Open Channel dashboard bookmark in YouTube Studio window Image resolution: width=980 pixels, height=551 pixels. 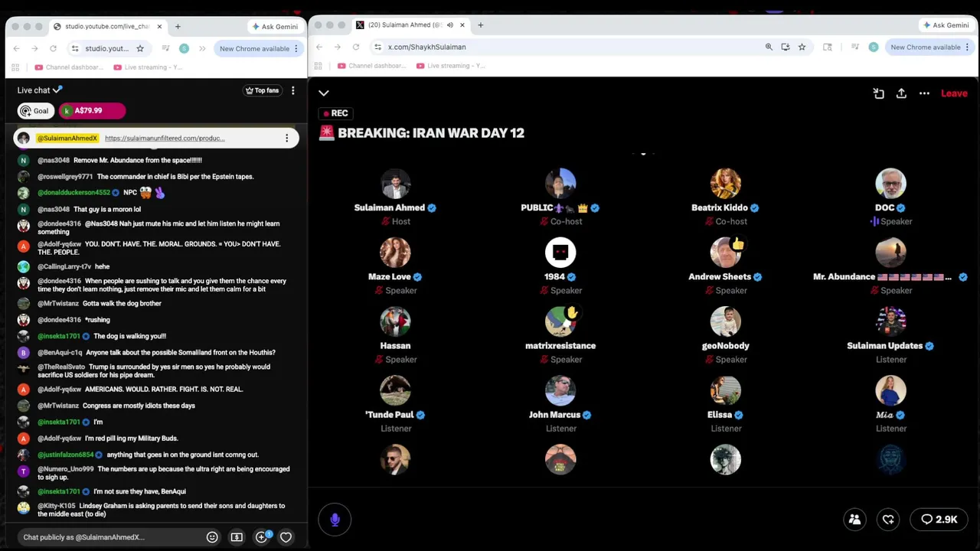tap(69, 67)
